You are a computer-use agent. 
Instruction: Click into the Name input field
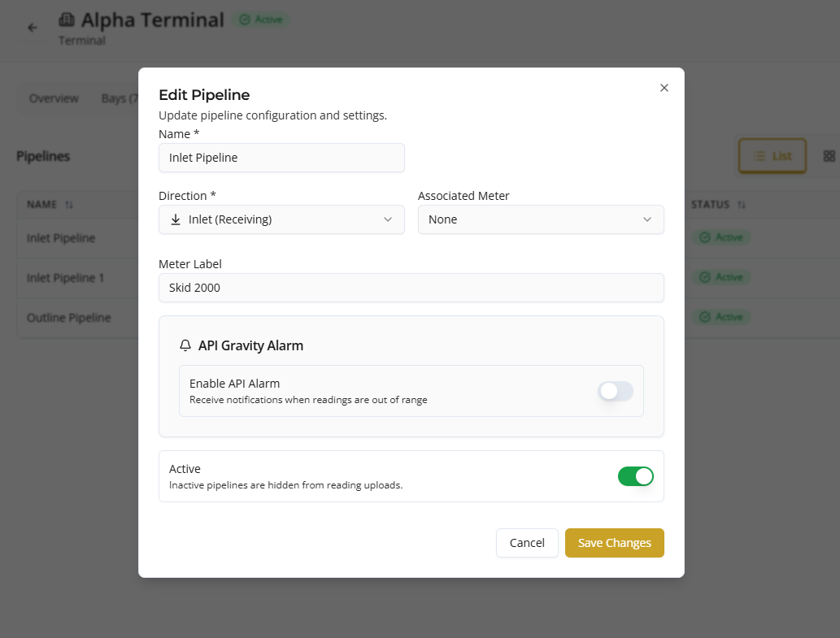[x=281, y=158]
